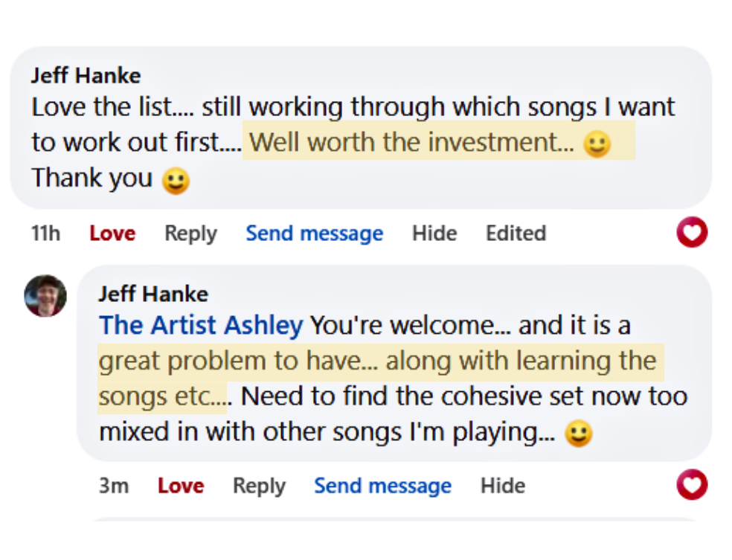
Task: Toggle Love on the 3m reply
Action: pyautogui.click(x=181, y=486)
